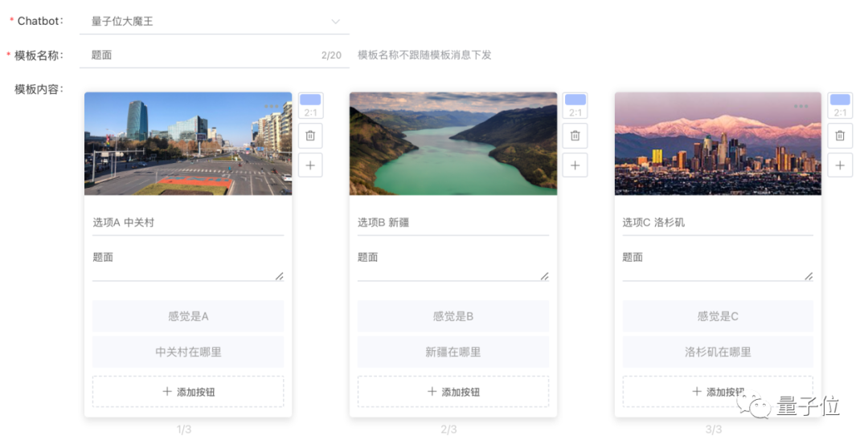Screen dimensions: 868x444
Task: Open the Chatbot dropdown 量子位大魔王
Action: [215, 22]
